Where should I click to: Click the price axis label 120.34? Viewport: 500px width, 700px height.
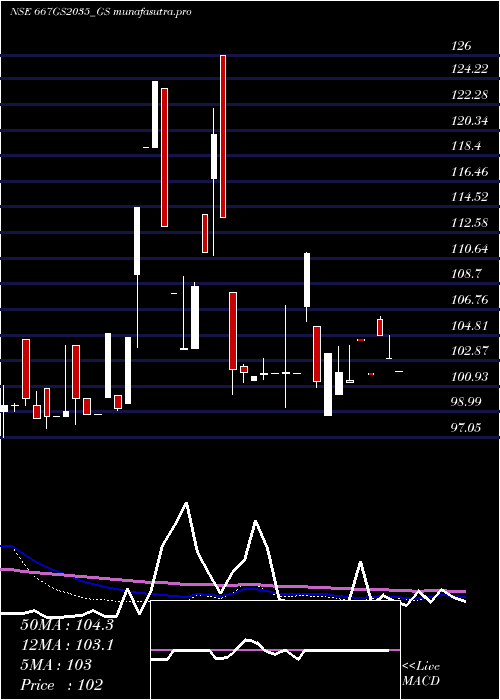tap(470, 121)
